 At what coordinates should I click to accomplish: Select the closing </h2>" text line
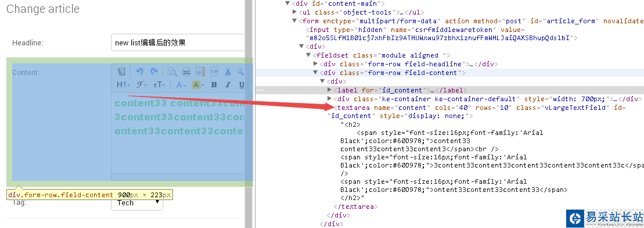coord(352,198)
